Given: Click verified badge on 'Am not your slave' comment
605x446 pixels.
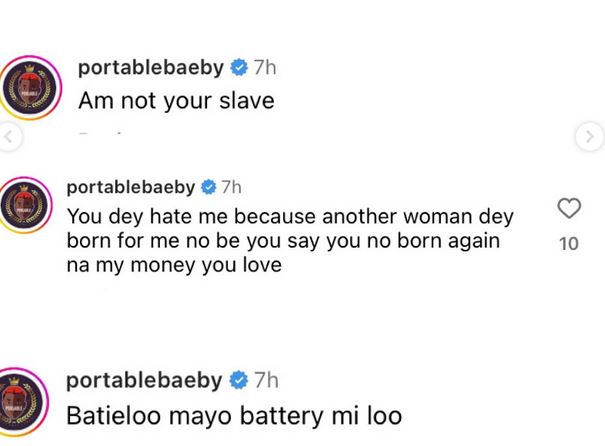Looking at the screenshot, I should [x=239, y=69].
